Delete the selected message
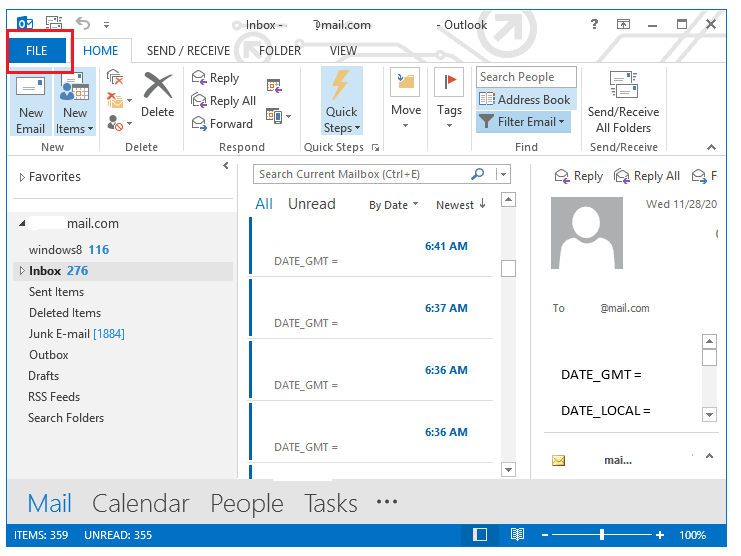Image resolution: width=741 pixels, height=556 pixels. tap(157, 94)
